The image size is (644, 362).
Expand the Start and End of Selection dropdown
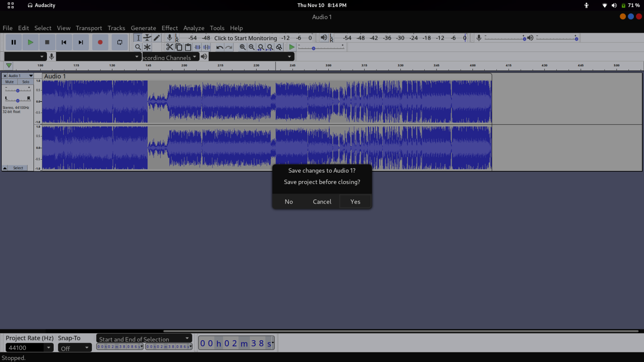pyautogui.click(x=187, y=338)
